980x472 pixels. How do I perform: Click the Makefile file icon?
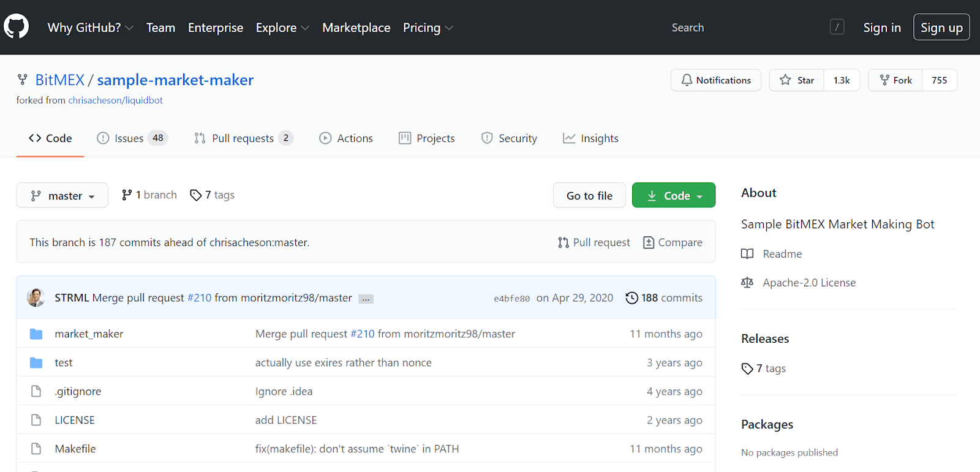36,449
